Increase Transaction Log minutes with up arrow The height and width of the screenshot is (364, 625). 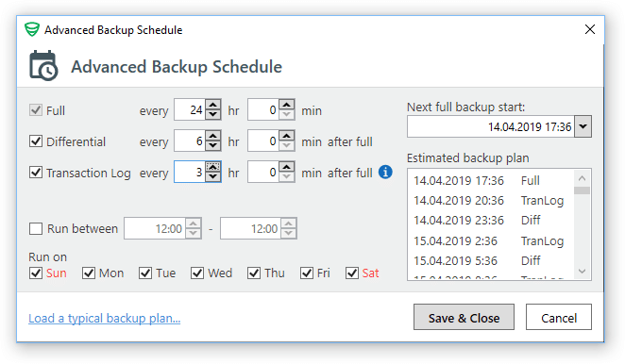[x=287, y=167]
